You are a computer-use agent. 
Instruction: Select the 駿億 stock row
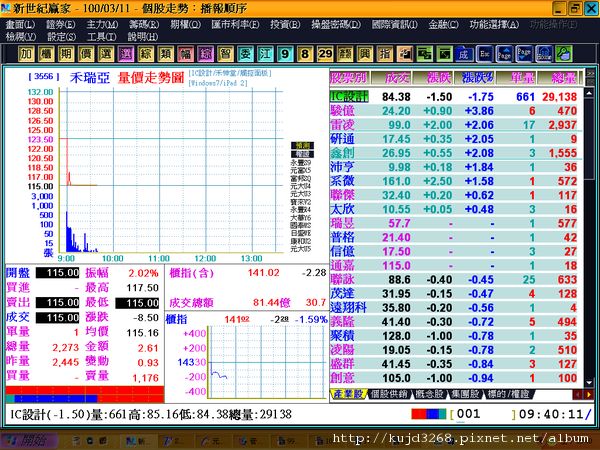[x=456, y=111]
